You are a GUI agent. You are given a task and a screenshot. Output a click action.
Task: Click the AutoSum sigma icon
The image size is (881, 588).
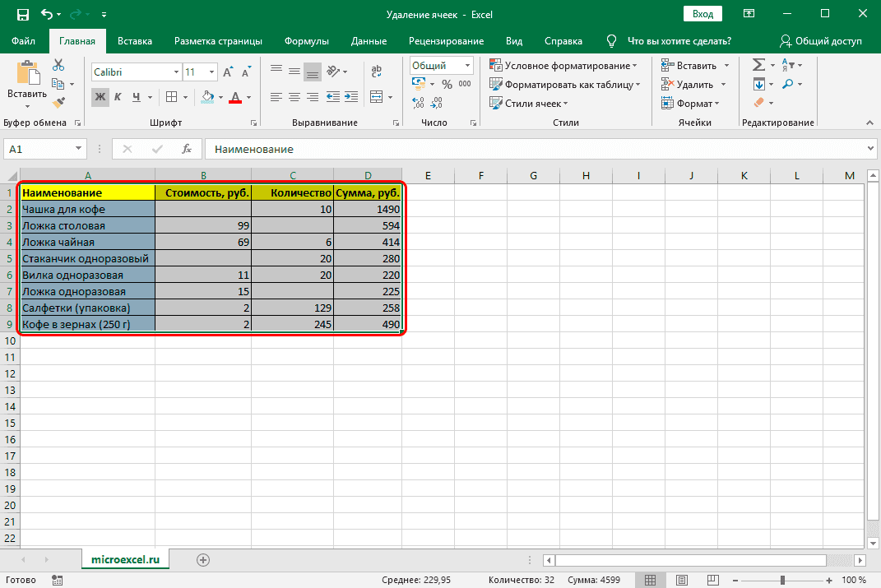[758, 65]
